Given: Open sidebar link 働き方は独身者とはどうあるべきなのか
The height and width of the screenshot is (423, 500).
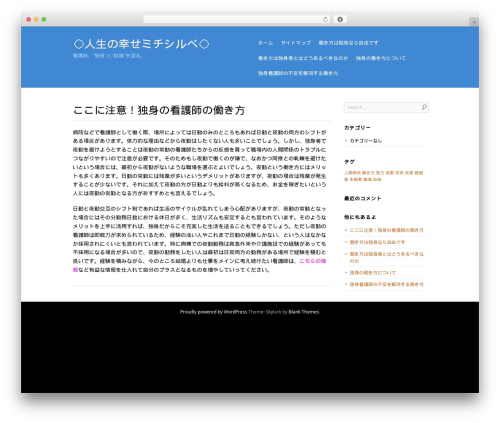Looking at the screenshot, I should [387, 257].
